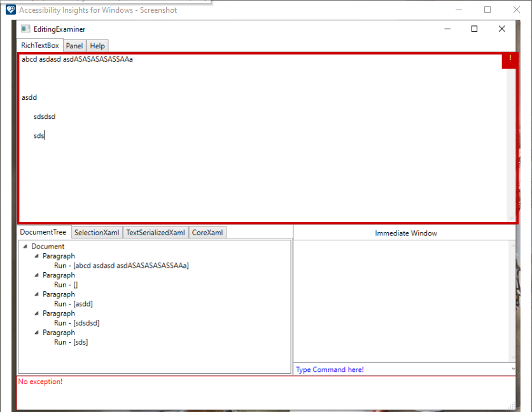Open the command history dropdown in Immediate Window
This screenshot has height=412, width=532.
click(512, 369)
